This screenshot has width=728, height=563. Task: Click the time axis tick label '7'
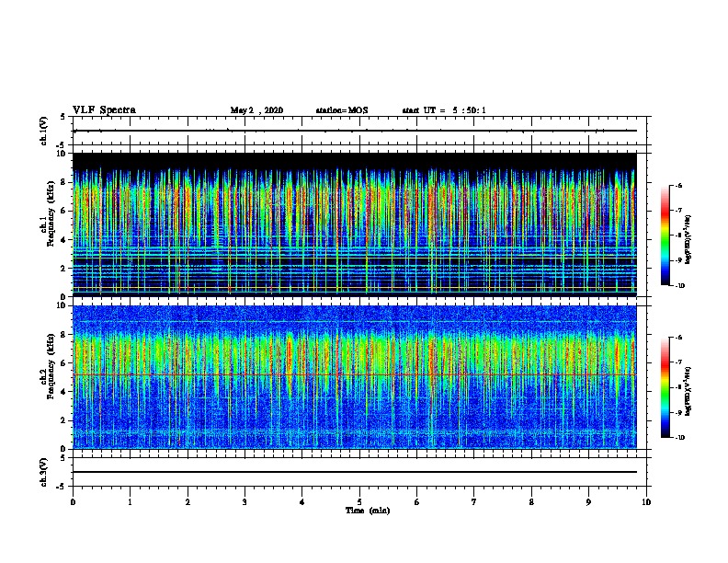(x=474, y=501)
